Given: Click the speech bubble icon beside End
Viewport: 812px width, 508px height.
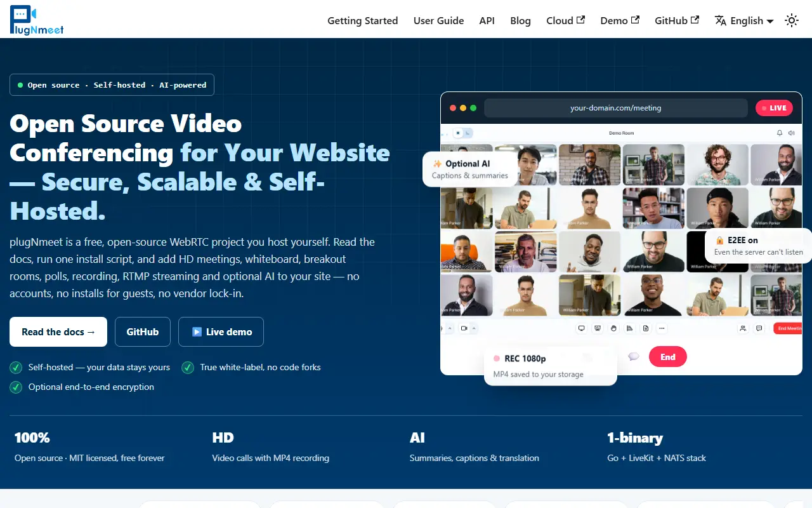Looking at the screenshot, I should coord(633,357).
